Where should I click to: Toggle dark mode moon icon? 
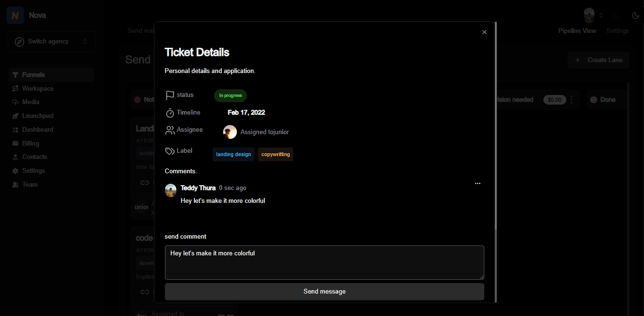coord(635,15)
